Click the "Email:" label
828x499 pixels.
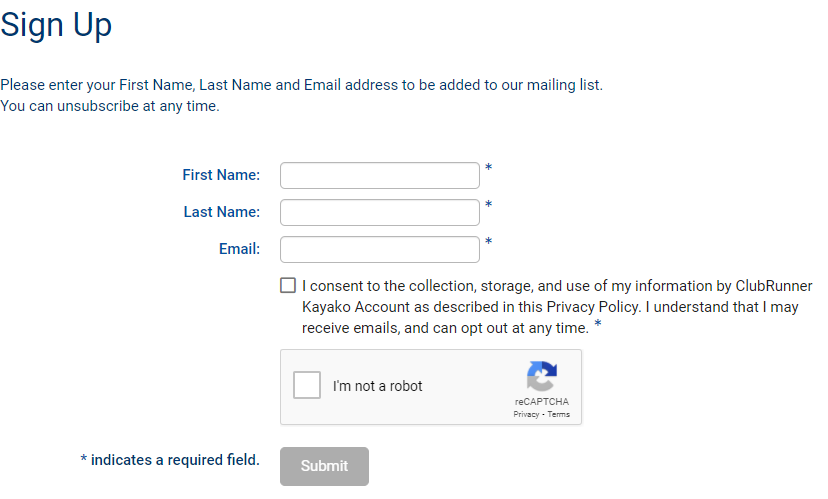[x=240, y=249]
